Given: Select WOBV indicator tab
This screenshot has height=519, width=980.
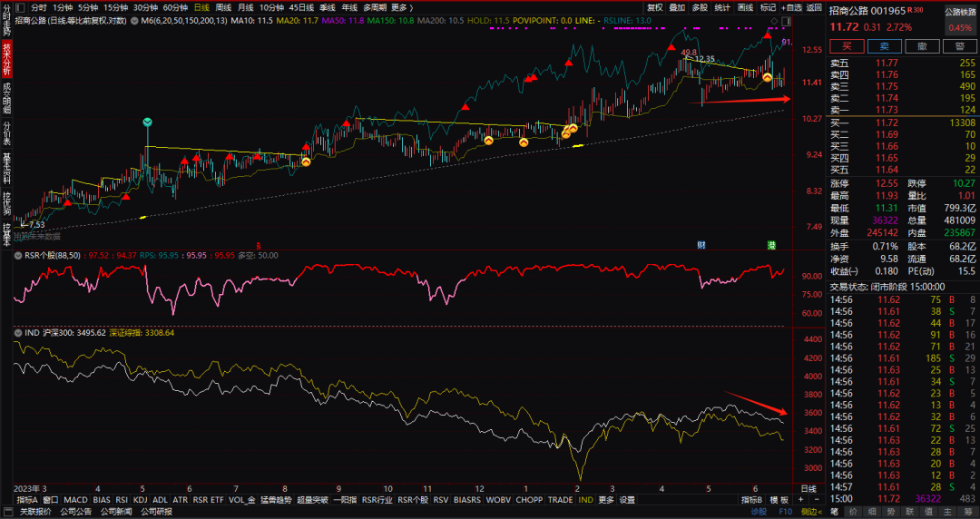Looking at the screenshot, I should pyautogui.click(x=499, y=500).
